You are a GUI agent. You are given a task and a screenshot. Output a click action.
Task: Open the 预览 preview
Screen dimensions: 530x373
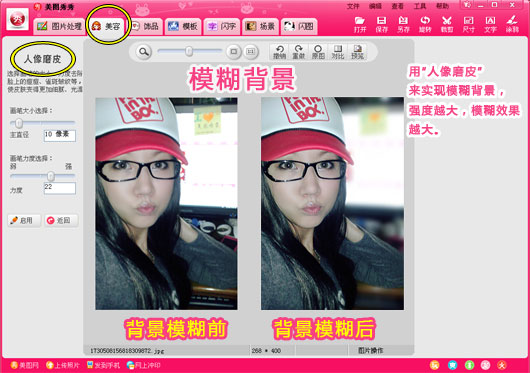(357, 52)
